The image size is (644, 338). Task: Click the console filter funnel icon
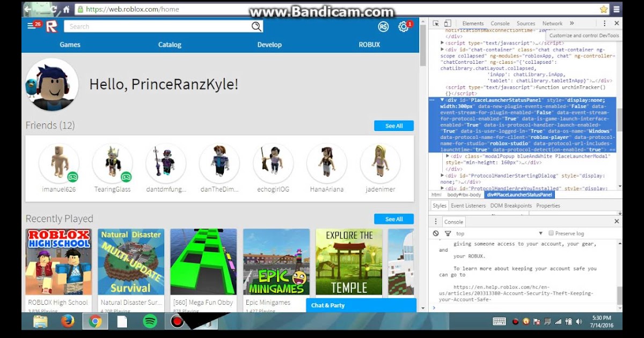coord(448,233)
